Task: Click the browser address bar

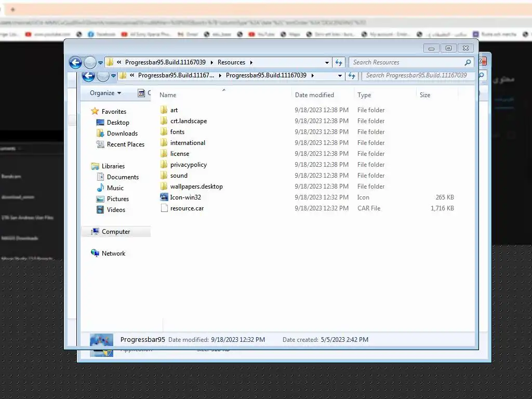Action: 266,23
